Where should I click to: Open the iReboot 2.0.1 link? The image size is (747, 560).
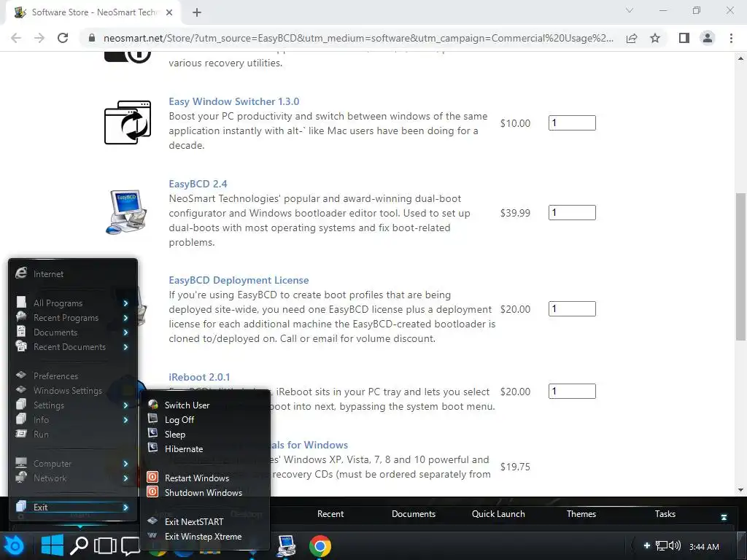click(x=199, y=377)
